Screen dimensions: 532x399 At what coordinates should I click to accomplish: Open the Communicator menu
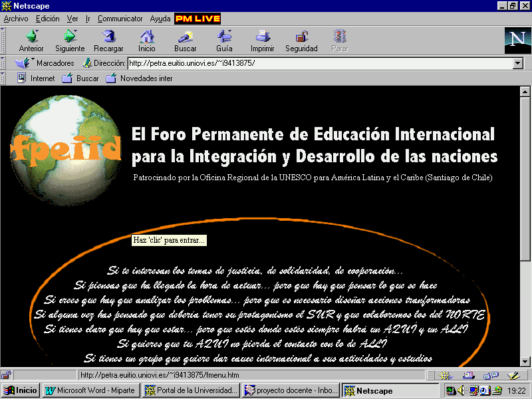120,19
